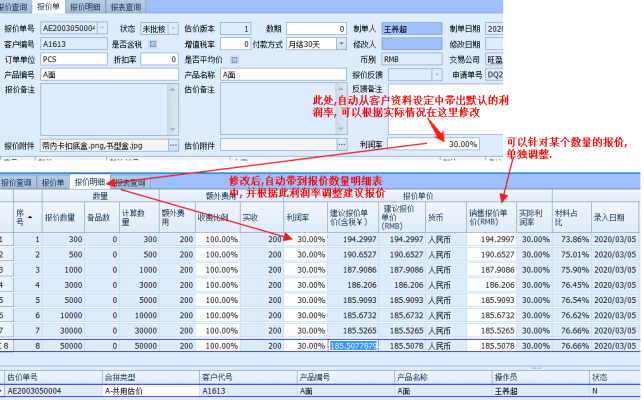Click 操作员 column header
This screenshot has height=412, width=644.
click(x=540, y=377)
